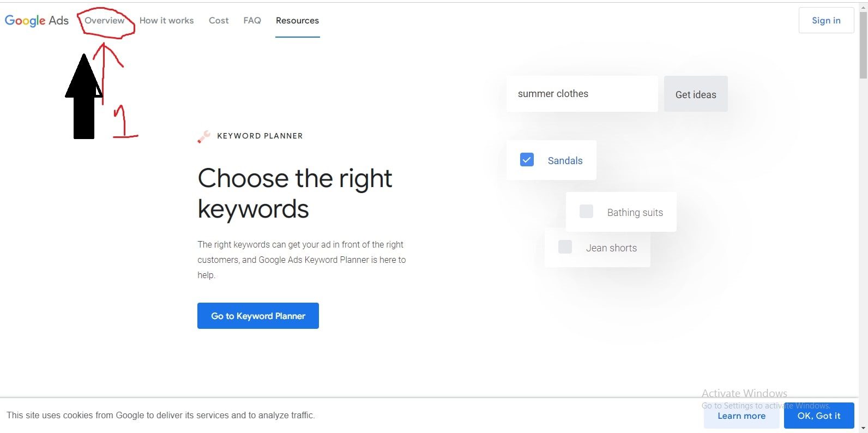Click the Google Ads logo
Image resolution: width=868 pixels, height=433 pixels.
37,21
